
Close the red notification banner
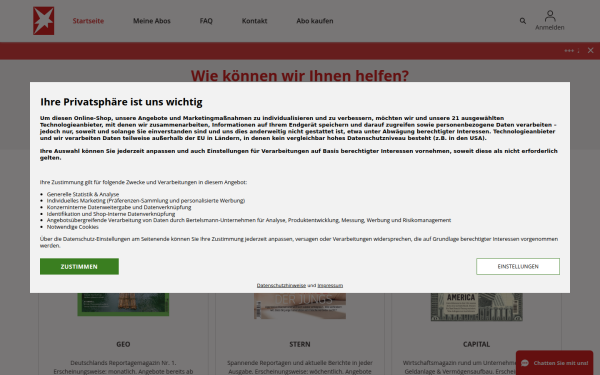[590, 51]
